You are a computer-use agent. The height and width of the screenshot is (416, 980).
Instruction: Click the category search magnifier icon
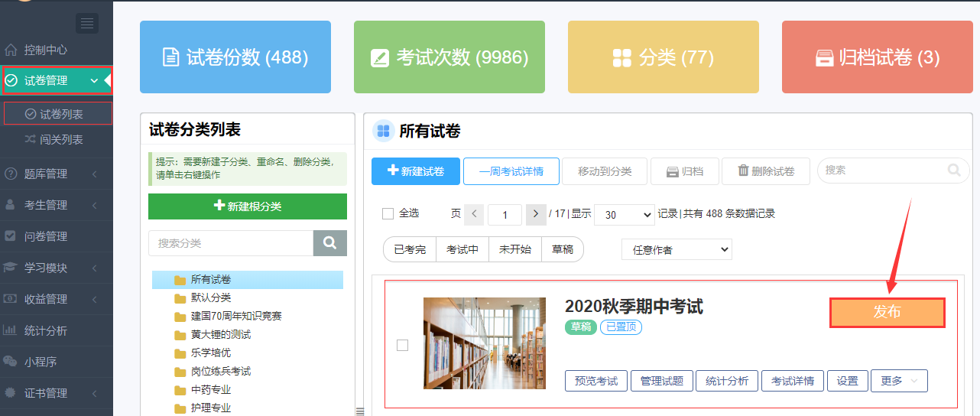click(x=330, y=243)
